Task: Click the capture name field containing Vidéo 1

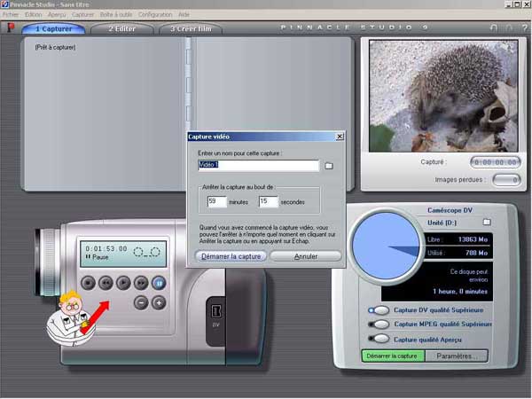Action: [259, 166]
